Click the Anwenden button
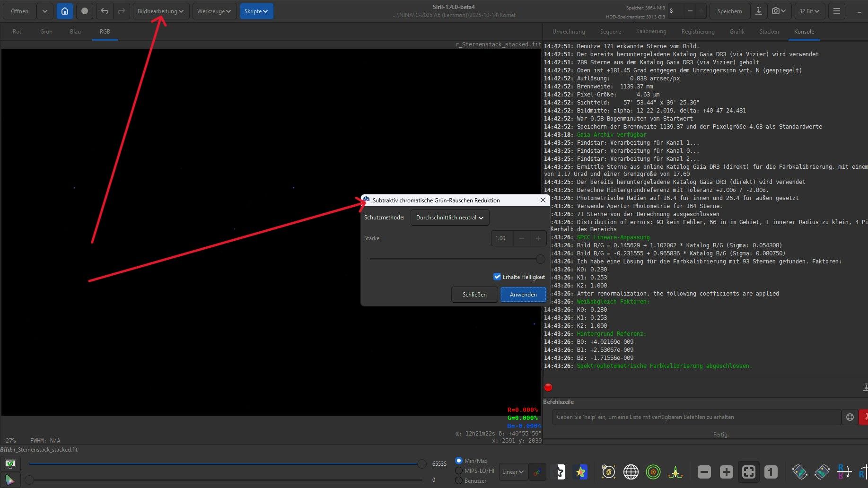The image size is (868, 488). coord(523,294)
